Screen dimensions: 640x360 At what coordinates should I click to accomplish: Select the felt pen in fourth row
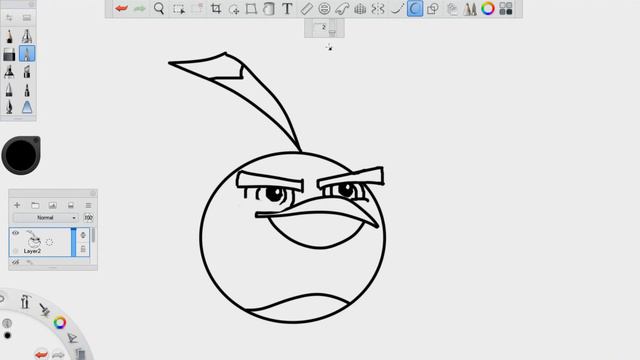click(9, 90)
